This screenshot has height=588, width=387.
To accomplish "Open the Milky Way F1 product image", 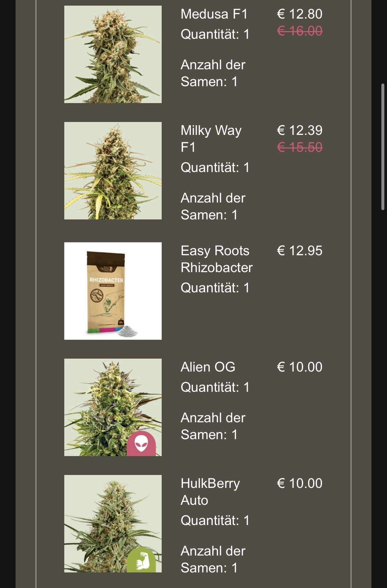I will (x=113, y=171).
